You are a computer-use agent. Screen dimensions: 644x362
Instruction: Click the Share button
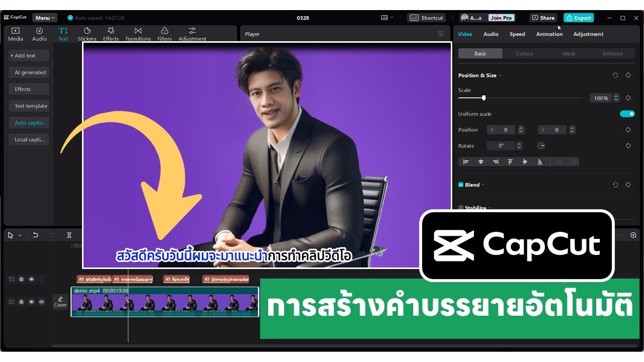[x=543, y=18]
